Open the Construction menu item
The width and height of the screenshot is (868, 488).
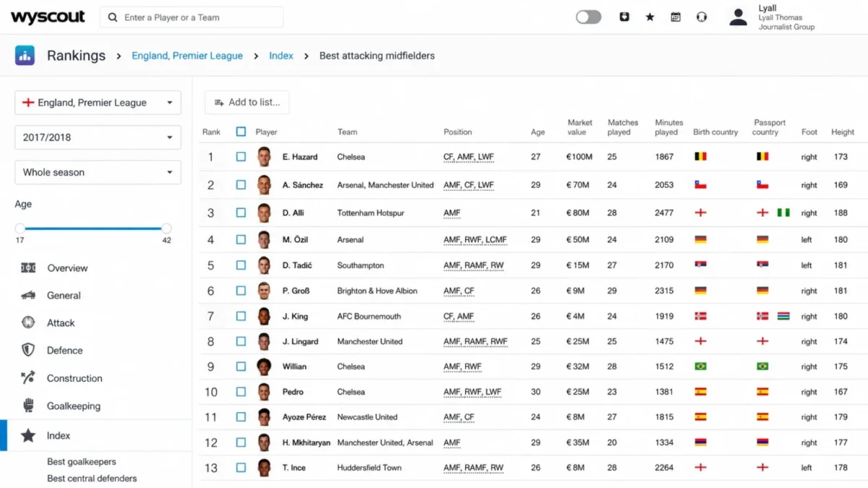tap(75, 378)
